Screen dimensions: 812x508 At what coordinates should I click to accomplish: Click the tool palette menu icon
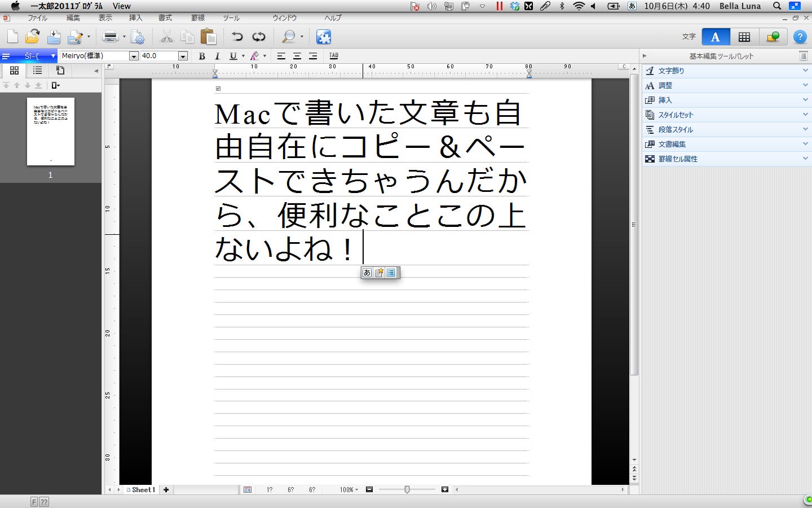tap(803, 56)
